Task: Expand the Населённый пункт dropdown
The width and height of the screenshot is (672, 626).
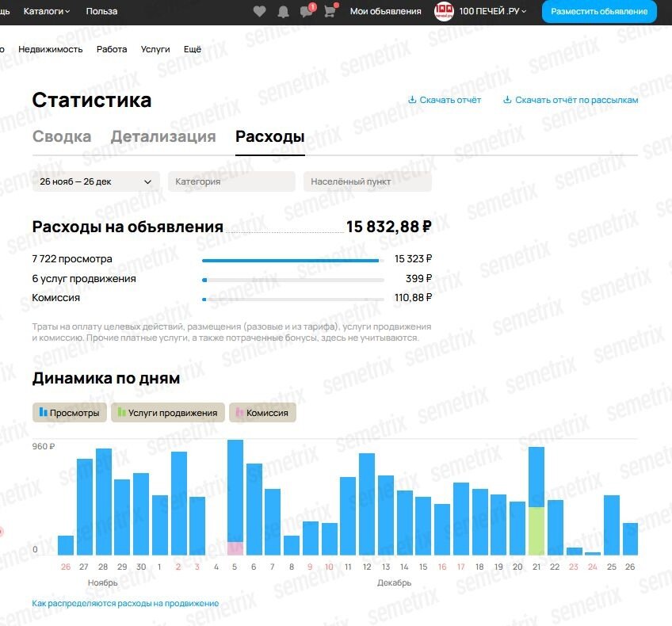Action: pyautogui.click(x=368, y=181)
